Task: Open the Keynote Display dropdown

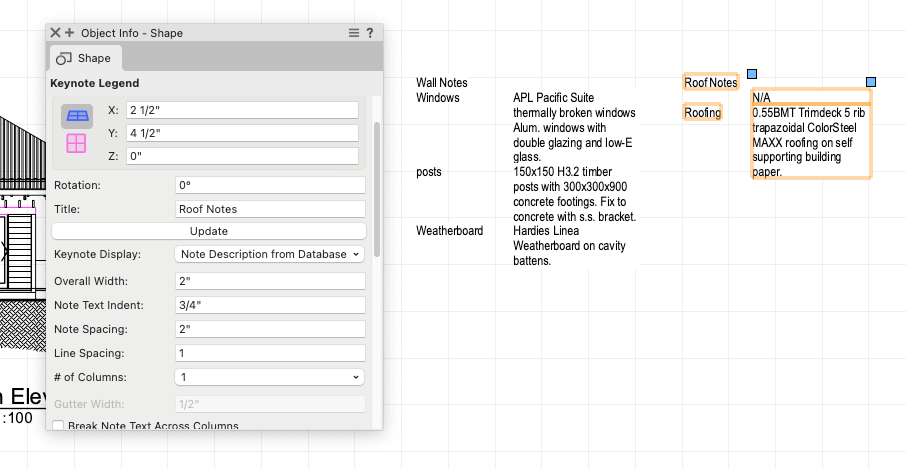Action: pos(269,254)
